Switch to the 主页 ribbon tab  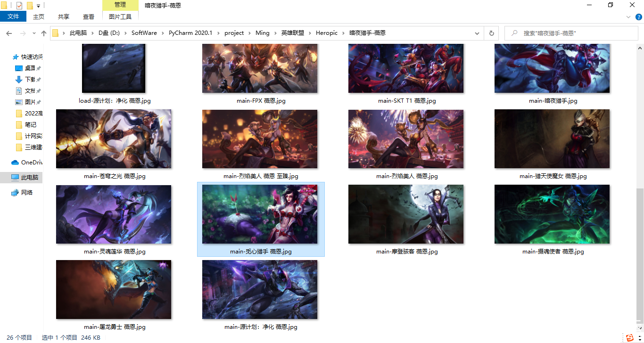[39, 16]
